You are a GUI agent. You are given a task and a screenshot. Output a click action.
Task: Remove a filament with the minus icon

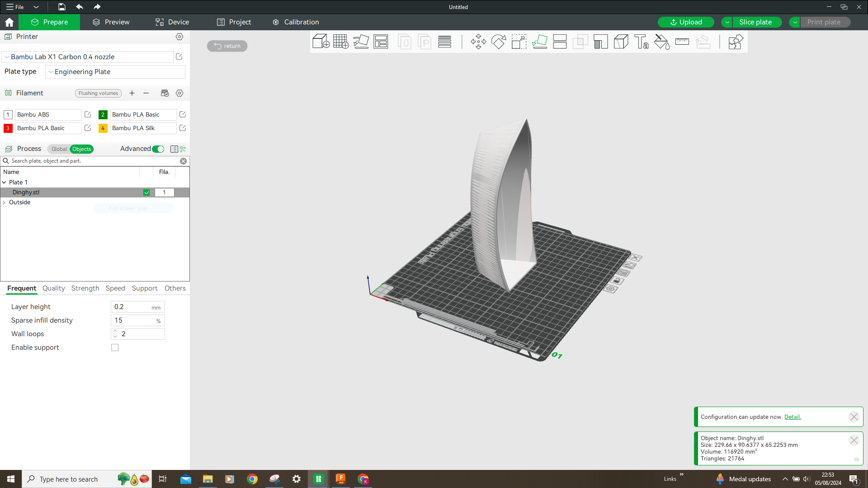point(146,93)
